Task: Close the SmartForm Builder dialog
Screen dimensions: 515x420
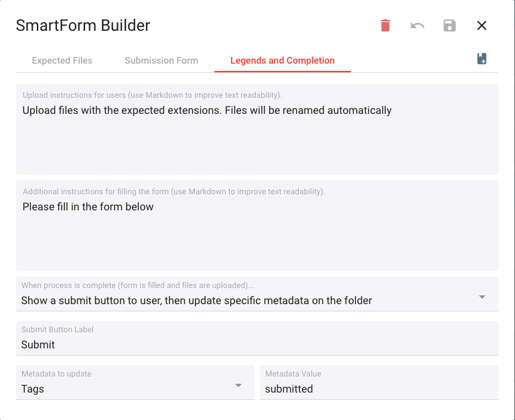Action: (x=482, y=25)
